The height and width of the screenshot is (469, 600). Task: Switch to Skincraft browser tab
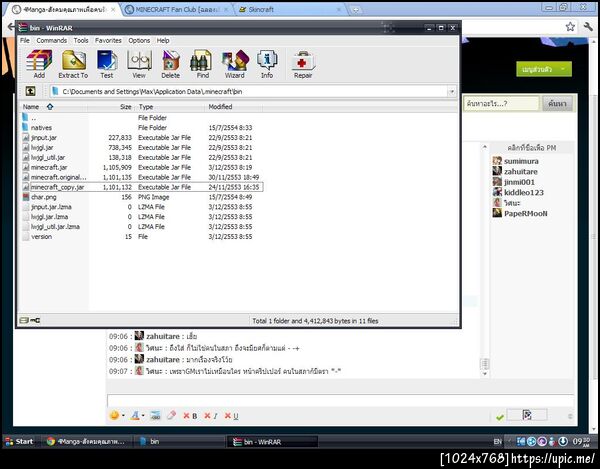coord(289,10)
